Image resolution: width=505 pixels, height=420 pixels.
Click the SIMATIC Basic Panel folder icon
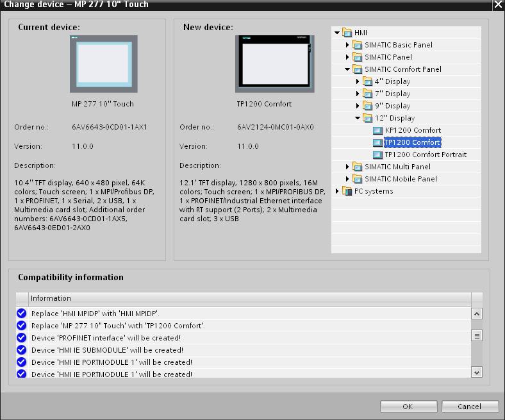click(x=357, y=45)
